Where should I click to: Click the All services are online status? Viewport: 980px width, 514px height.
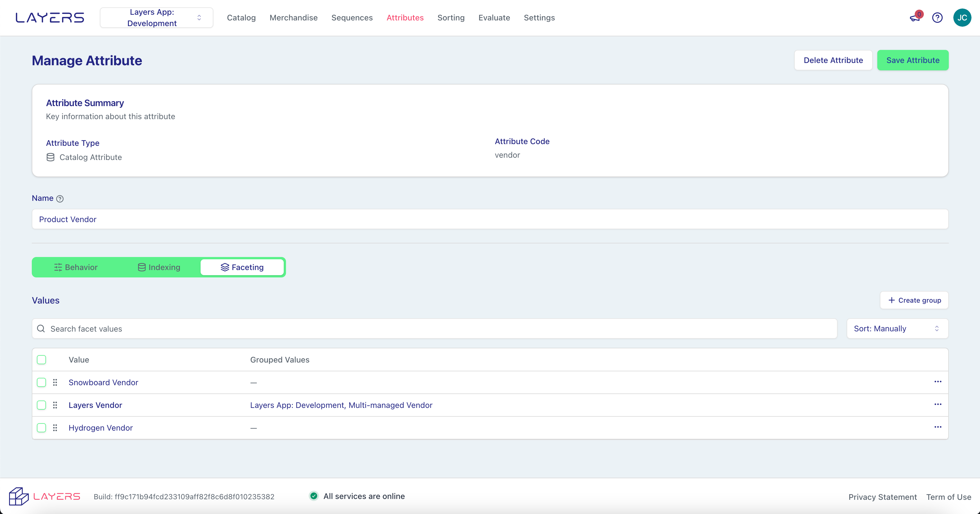pos(364,496)
